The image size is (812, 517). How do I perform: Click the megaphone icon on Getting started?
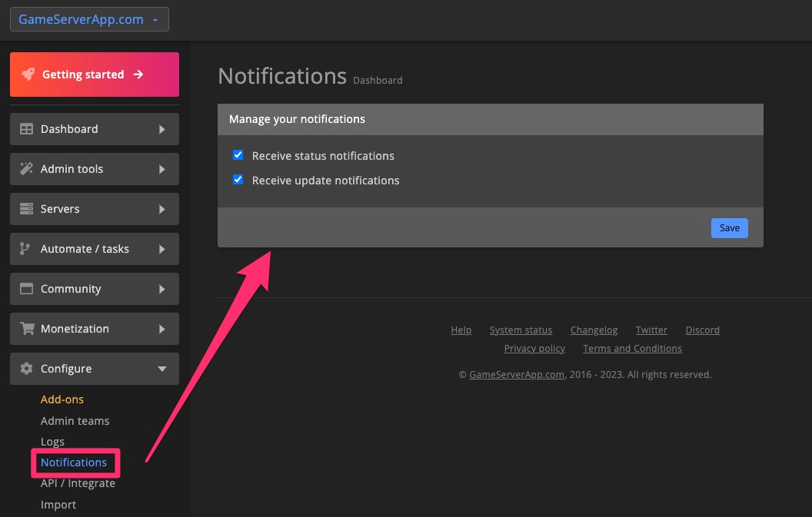28,74
